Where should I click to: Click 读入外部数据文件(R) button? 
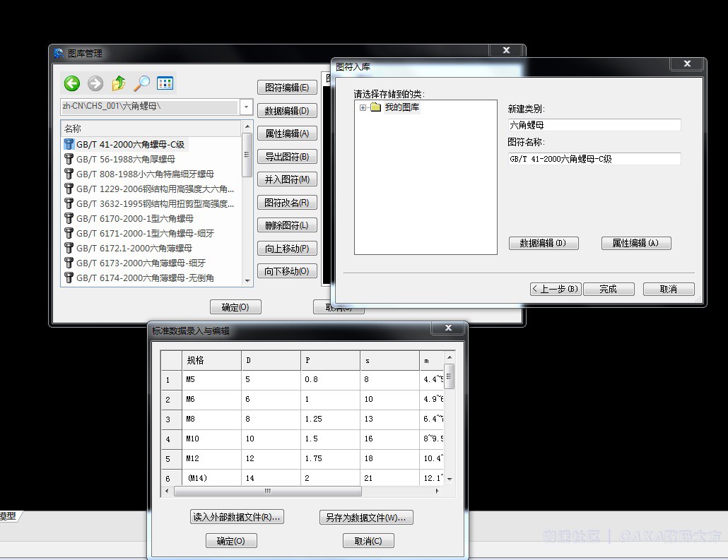(x=237, y=517)
